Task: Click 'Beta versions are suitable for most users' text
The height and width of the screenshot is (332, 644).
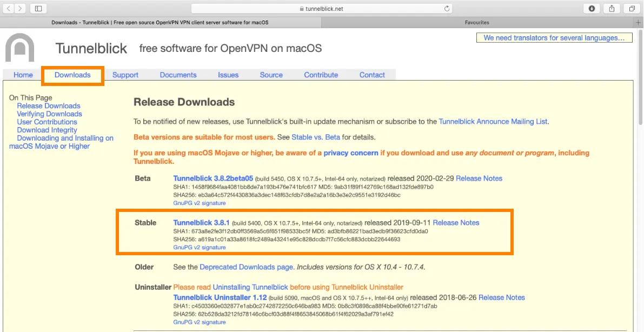Action: [204, 137]
